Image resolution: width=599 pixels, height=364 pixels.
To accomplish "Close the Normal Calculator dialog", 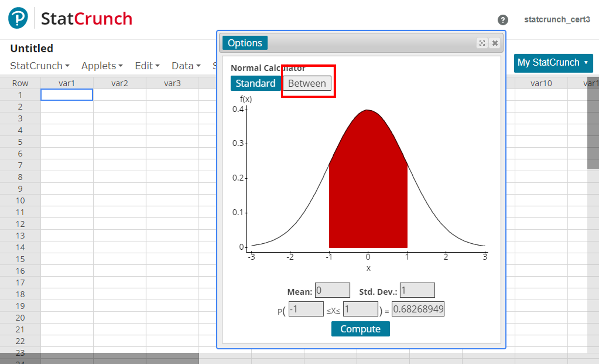I will pos(495,43).
